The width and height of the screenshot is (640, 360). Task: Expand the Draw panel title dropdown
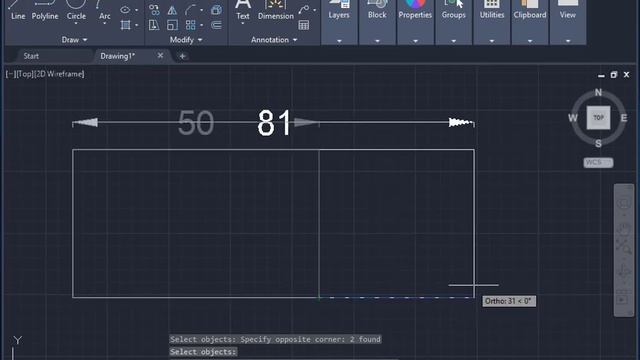click(74, 40)
